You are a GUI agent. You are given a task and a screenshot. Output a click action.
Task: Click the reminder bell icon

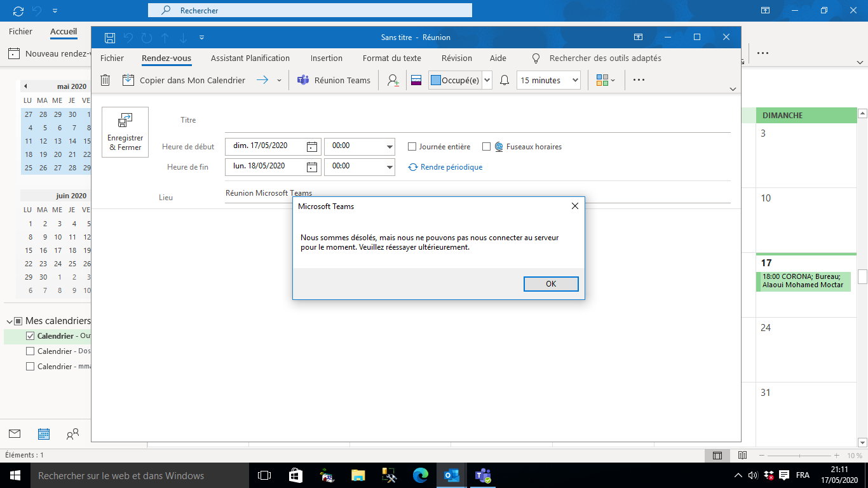click(x=503, y=80)
